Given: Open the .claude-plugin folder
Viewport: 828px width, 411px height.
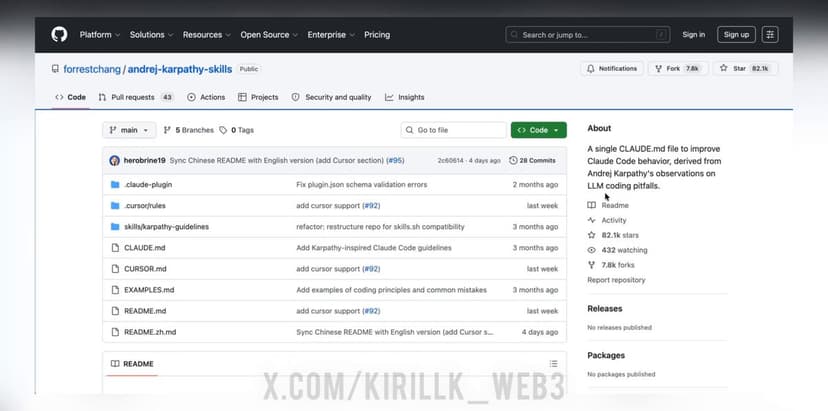Looking at the screenshot, I should (x=148, y=185).
